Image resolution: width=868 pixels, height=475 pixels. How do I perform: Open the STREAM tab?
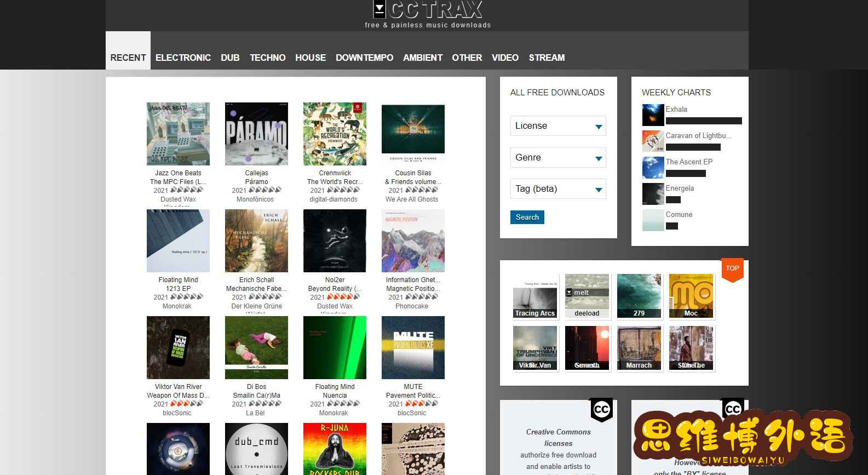pyautogui.click(x=547, y=58)
